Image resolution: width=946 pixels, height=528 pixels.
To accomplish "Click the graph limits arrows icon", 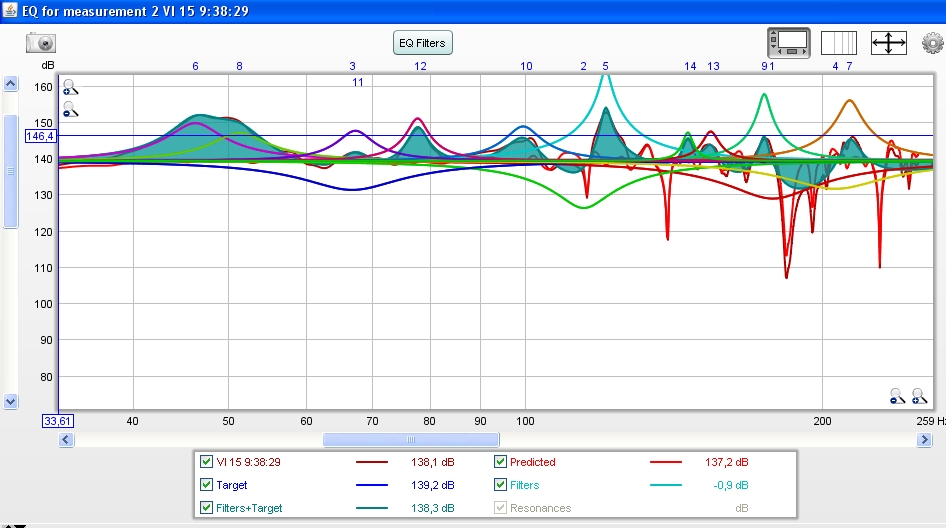I will [889, 43].
